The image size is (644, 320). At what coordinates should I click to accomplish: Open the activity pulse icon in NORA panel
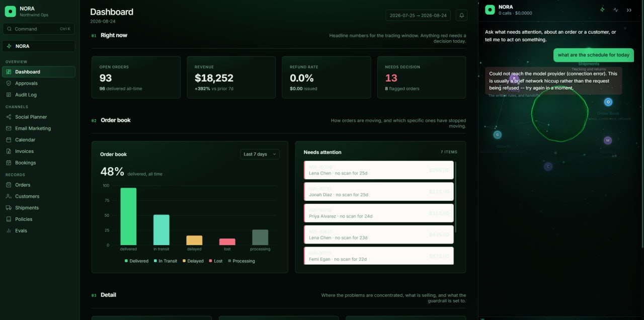(616, 10)
